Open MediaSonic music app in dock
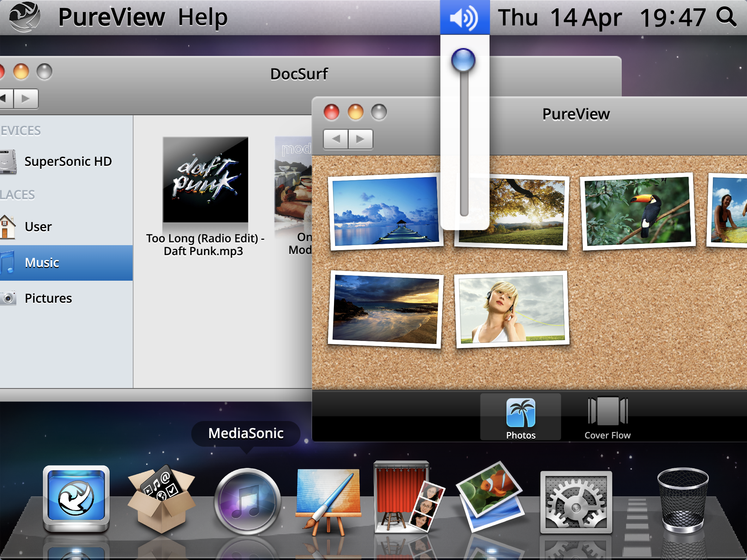 247,501
